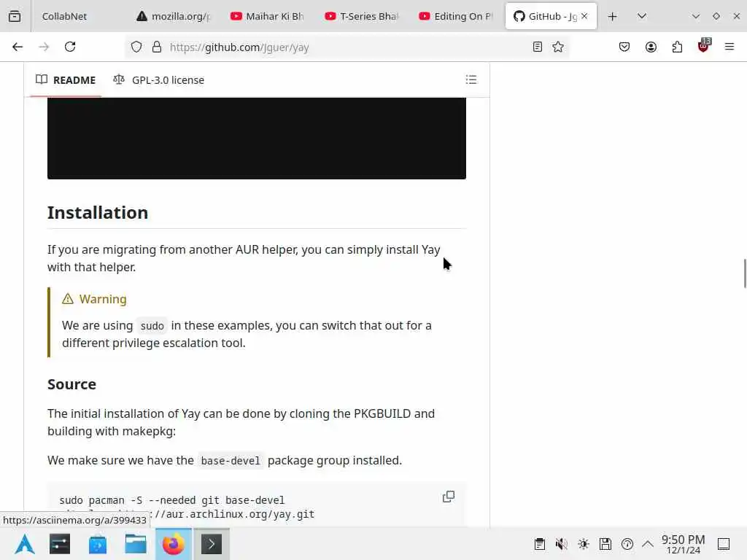
Task: Open the GPL-3.0 license tab
Action: pyautogui.click(x=158, y=80)
